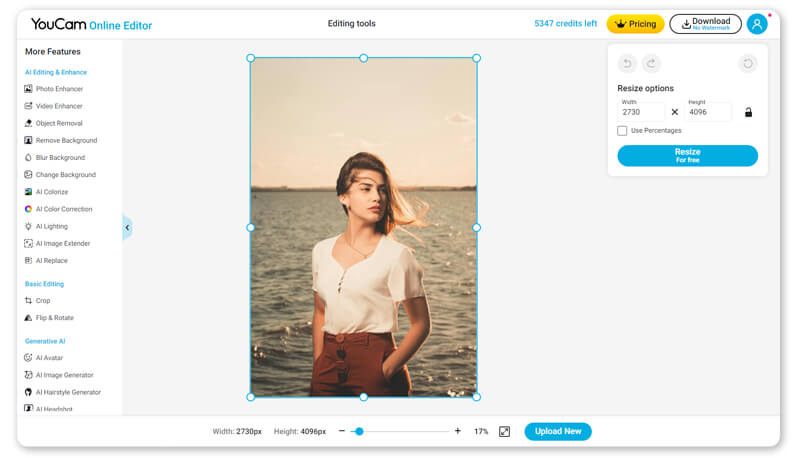Click the top-middle image resize handle

tap(363, 58)
